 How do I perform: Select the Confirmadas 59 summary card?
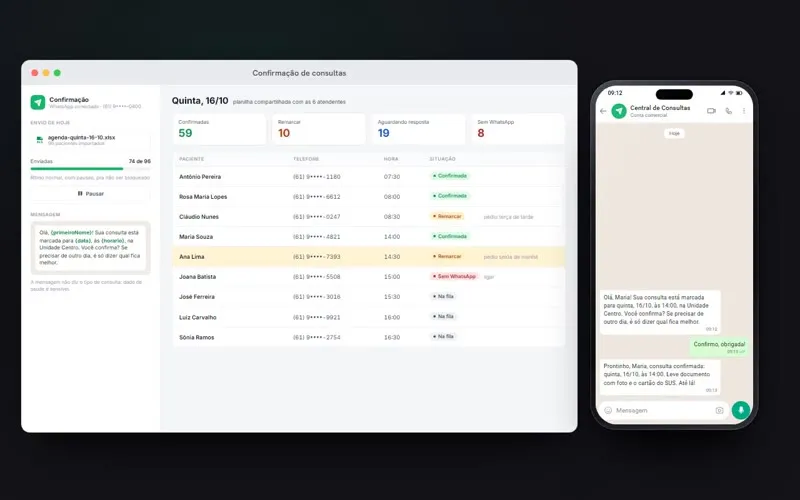tap(219, 129)
